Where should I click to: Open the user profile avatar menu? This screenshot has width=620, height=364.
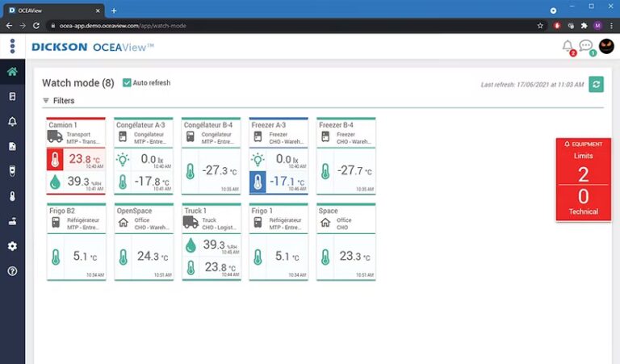tap(606, 46)
